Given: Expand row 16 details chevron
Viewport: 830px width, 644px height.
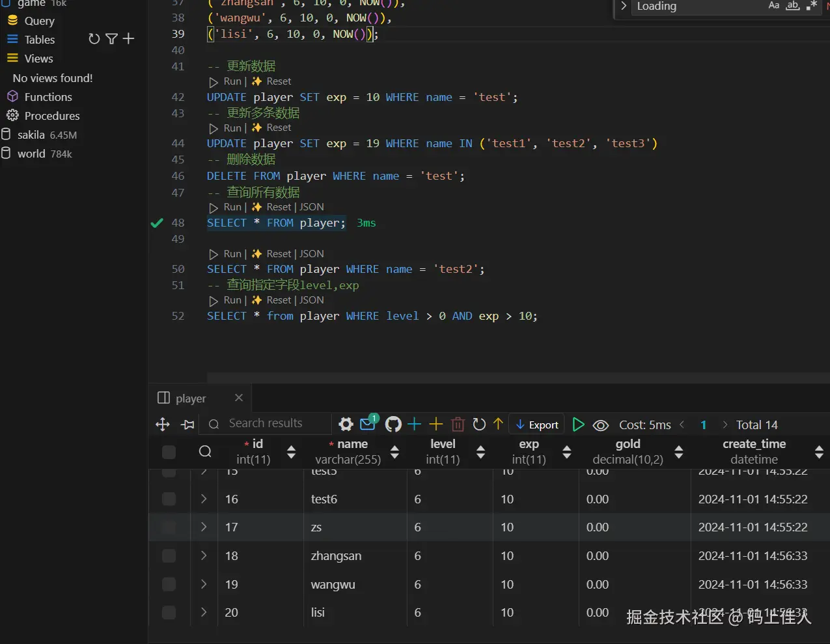Looking at the screenshot, I should tap(204, 498).
